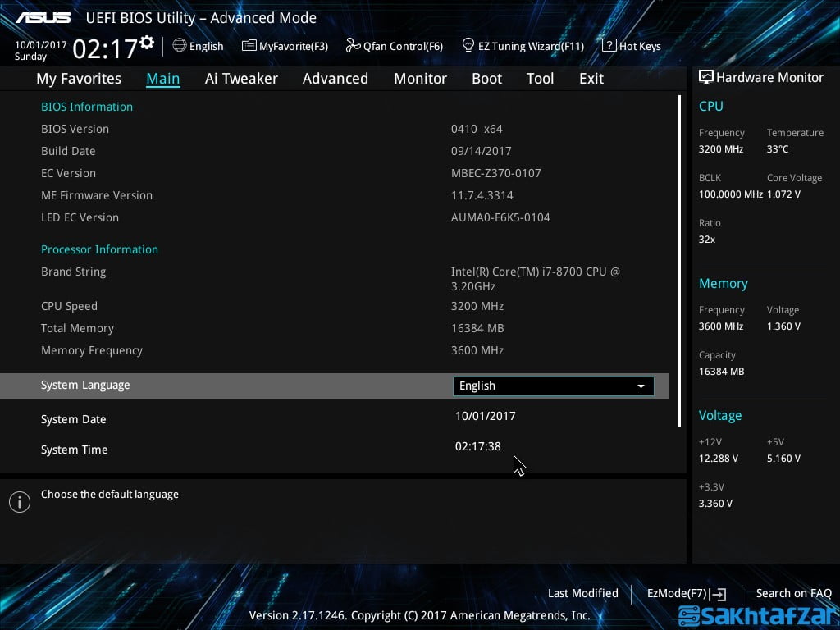Switch to the Ai Tweaker tab
The width and height of the screenshot is (840, 630).
coord(241,78)
